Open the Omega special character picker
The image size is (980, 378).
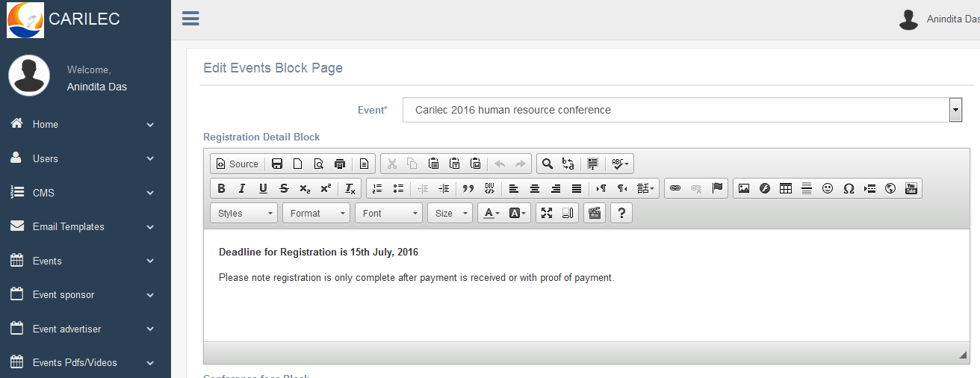click(x=849, y=188)
